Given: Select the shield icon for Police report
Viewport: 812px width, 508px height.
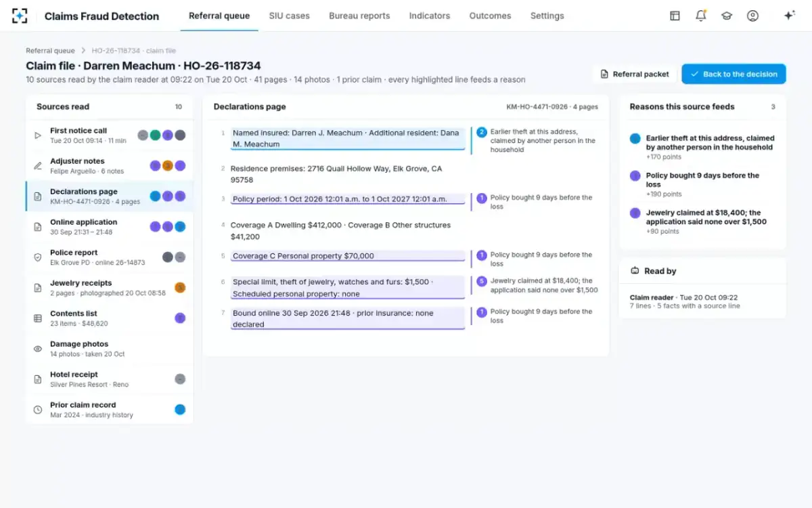Looking at the screenshot, I should (x=38, y=257).
